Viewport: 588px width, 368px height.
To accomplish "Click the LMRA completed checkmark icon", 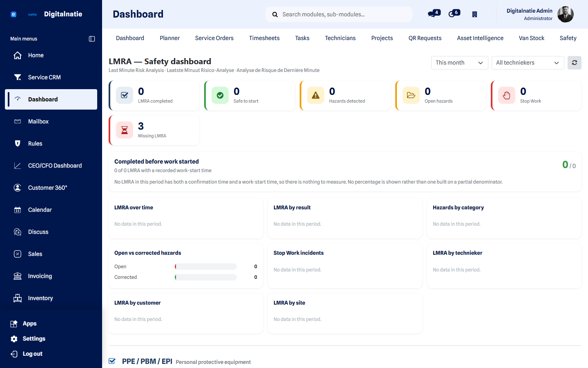I will coord(125,95).
